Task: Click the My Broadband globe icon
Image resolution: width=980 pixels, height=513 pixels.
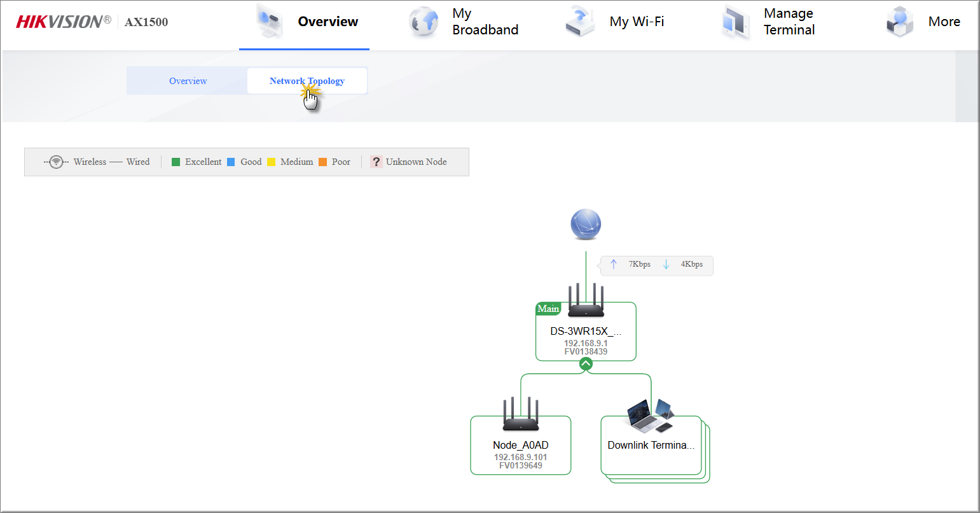Action: [424, 22]
